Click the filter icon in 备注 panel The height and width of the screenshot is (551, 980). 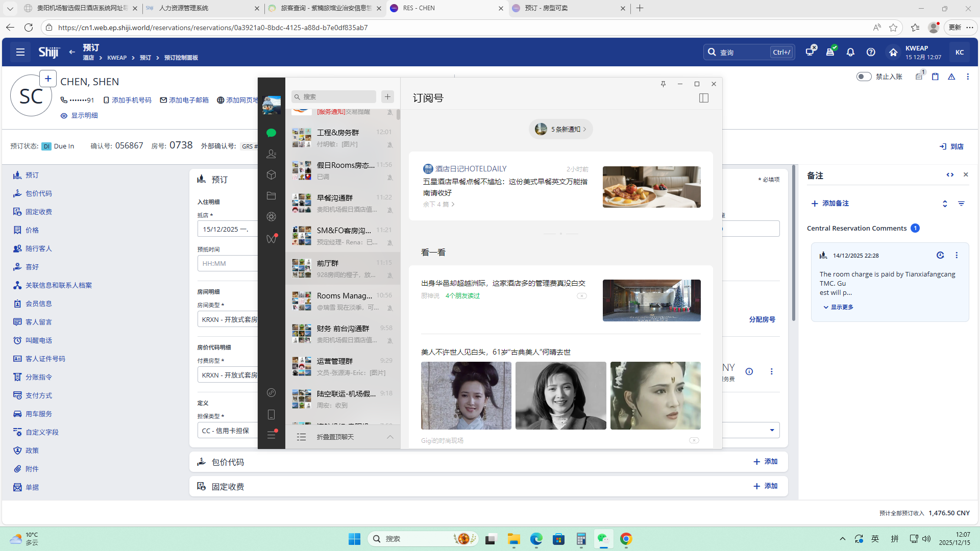pos(961,204)
